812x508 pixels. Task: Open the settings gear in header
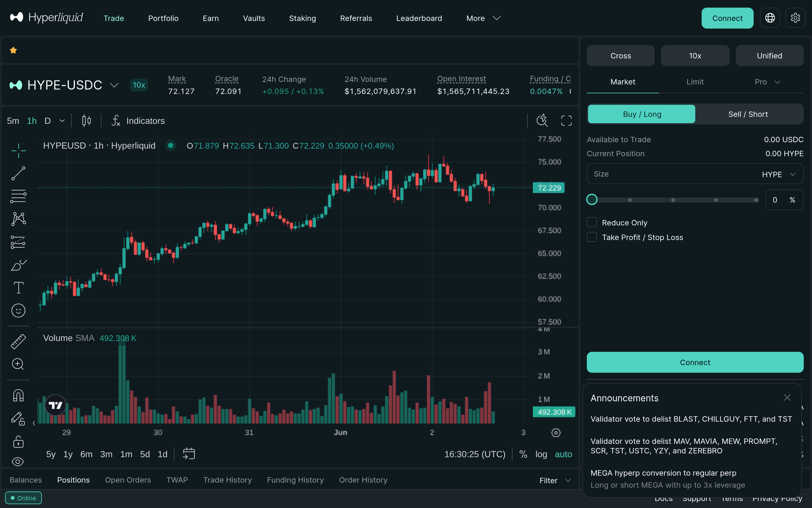point(795,18)
